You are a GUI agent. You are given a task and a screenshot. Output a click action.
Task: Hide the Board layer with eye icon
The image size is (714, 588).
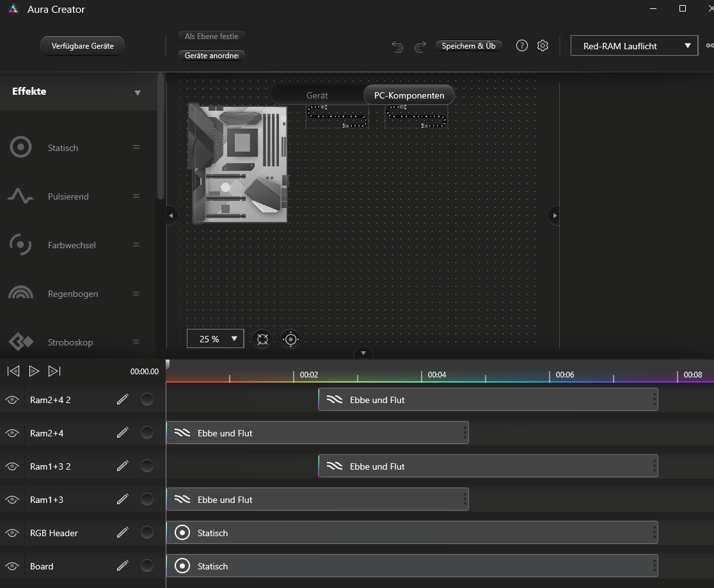tap(12, 566)
